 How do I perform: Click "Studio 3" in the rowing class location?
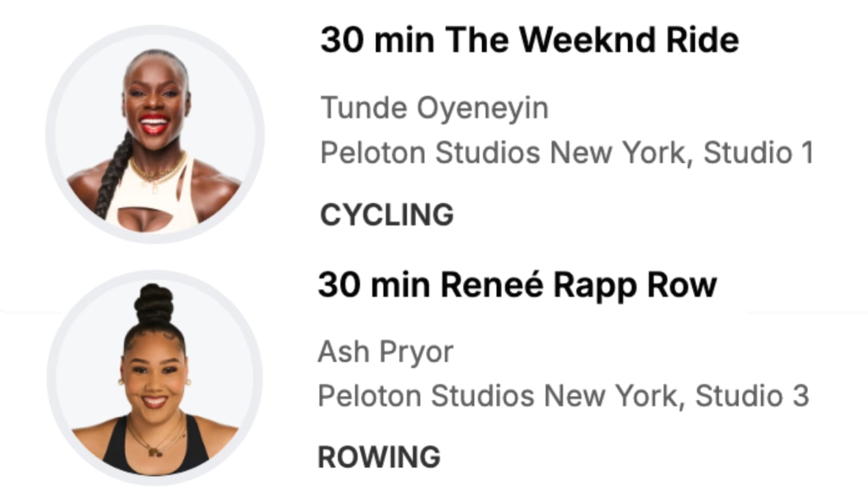[x=752, y=396]
